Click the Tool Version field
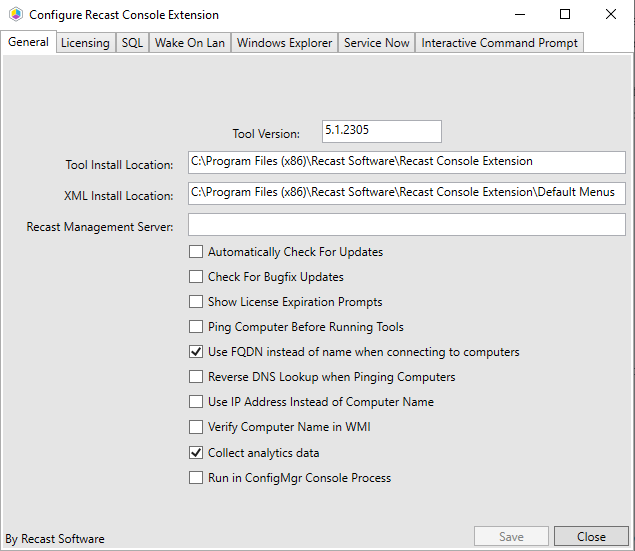This screenshot has width=635, height=551. click(382, 131)
